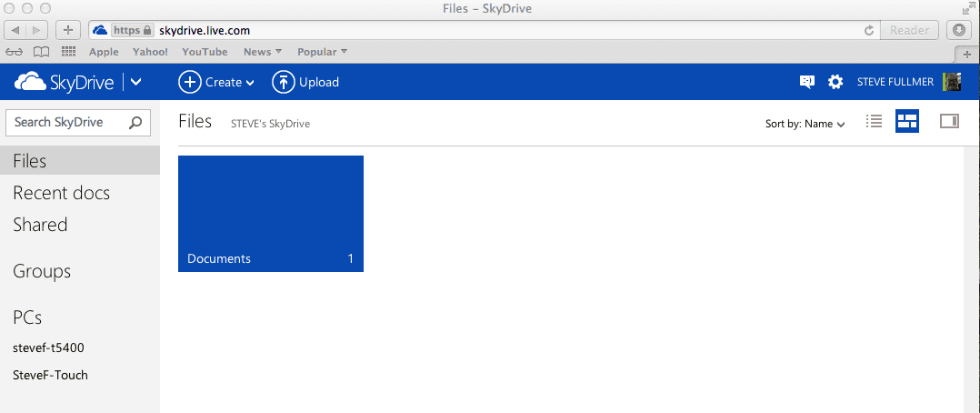Screen dimensions: 980x413
Task: Open the settings gear icon
Action: coord(835,82)
